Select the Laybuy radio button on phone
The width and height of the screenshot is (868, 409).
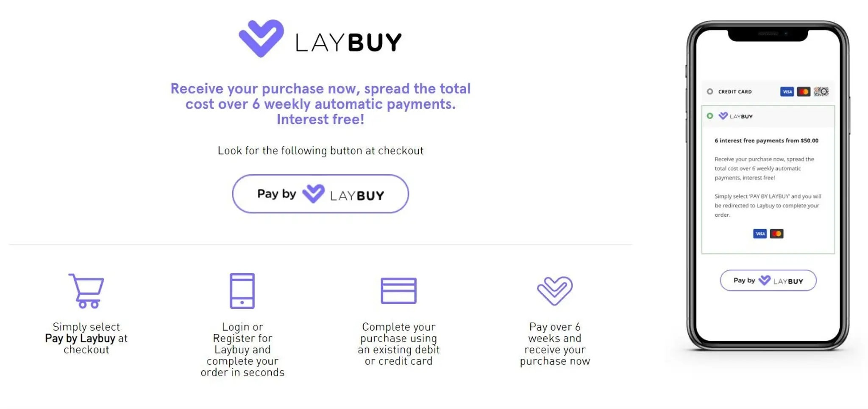click(710, 116)
